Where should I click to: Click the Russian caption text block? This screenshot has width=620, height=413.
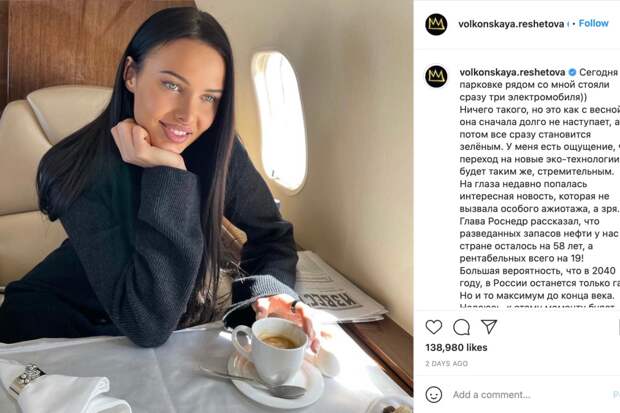coord(539,184)
